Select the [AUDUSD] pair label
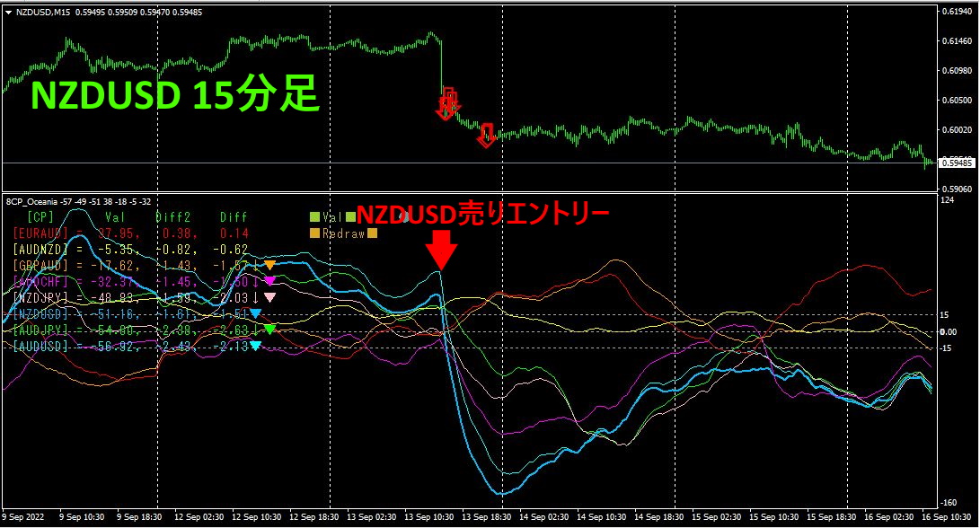The height and width of the screenshot is (528, 980). (x=40, y=347)
